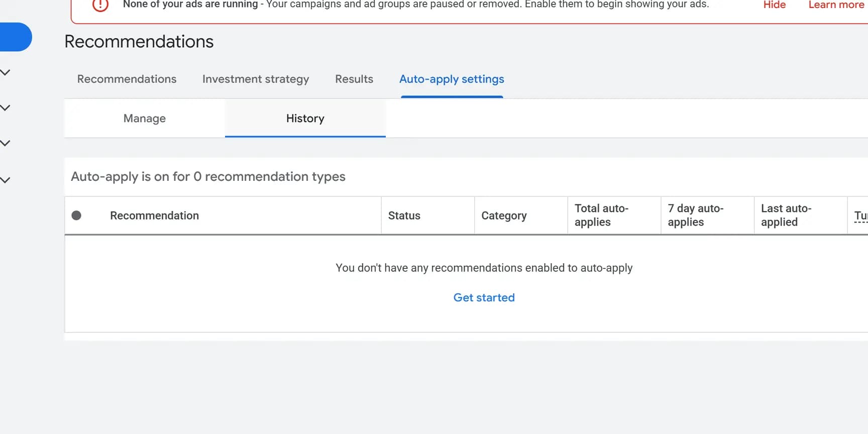Expand the third sidebar chevron from top
Viewport: 868px width, 434px height.
6,143
